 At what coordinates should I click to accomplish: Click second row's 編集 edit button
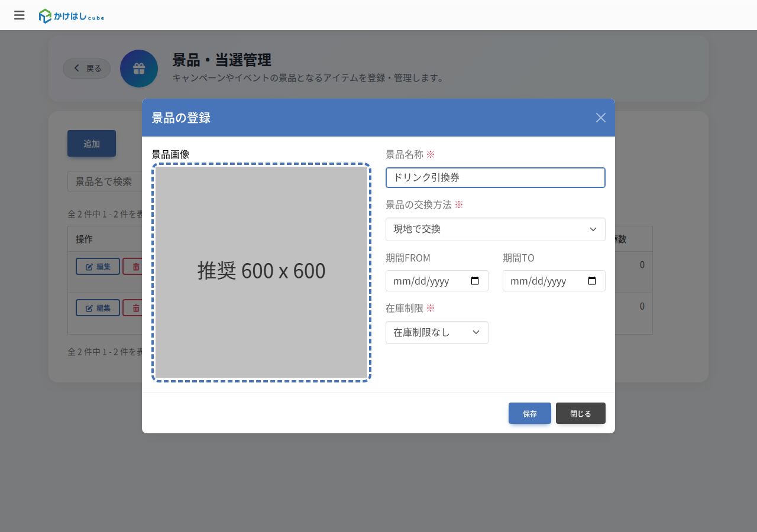point(98,308)
